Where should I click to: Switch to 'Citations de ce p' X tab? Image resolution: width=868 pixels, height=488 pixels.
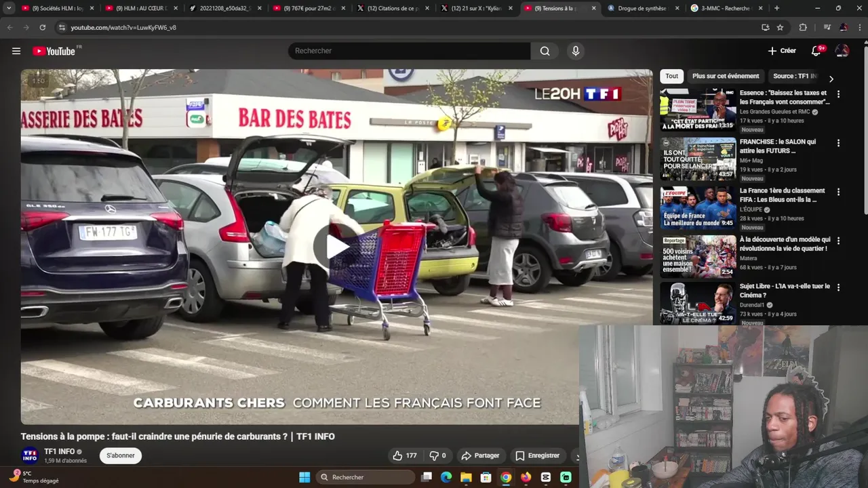point(392,8)
